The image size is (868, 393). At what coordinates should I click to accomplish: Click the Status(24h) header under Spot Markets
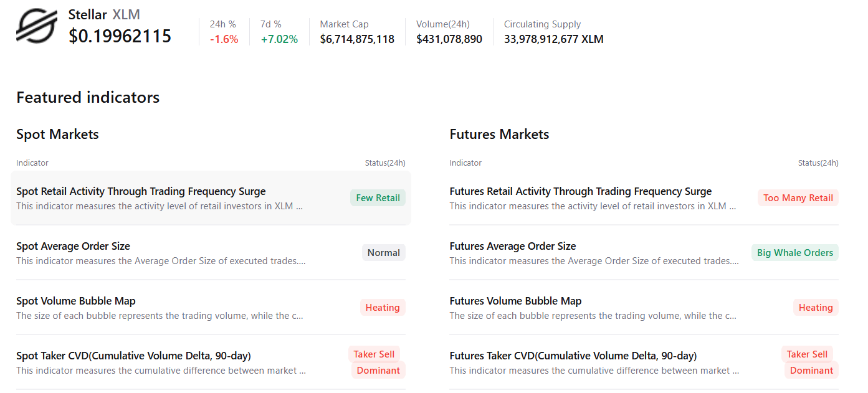pos(385,163)
